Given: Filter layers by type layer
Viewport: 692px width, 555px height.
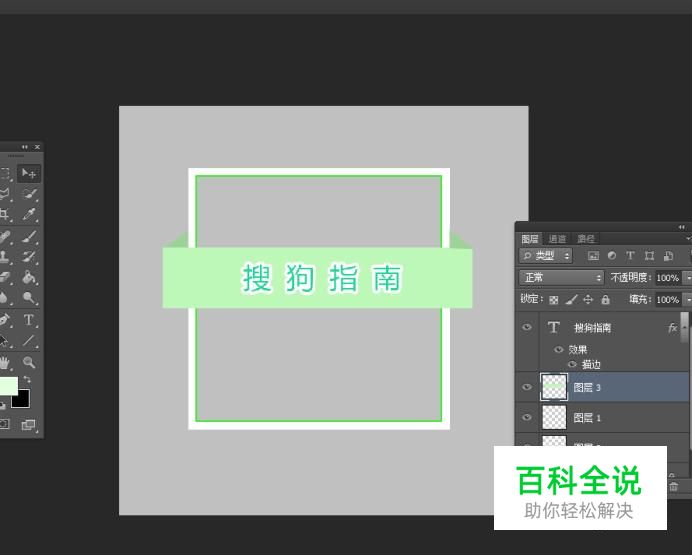Looking at the screenshot, I should tap(630, 255).
